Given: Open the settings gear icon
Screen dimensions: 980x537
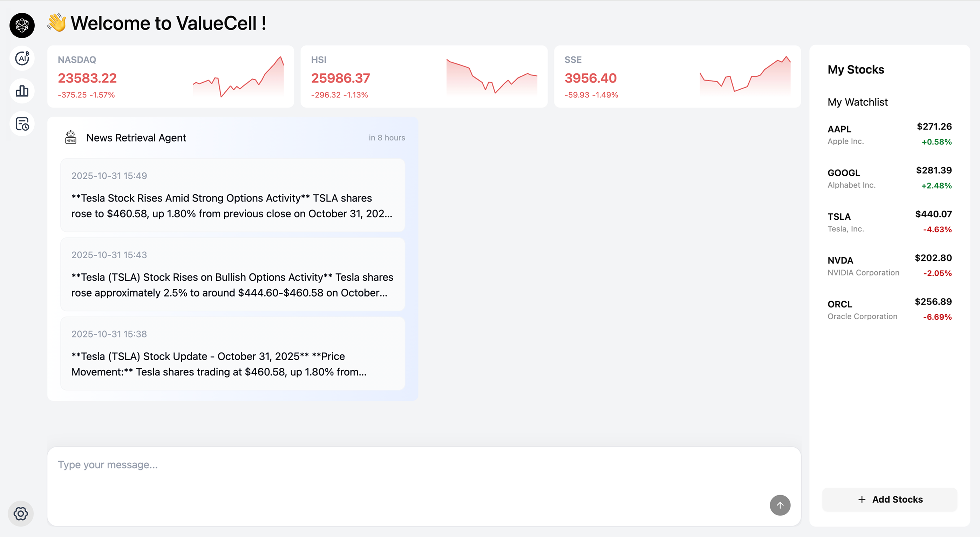Looking at the screenshot, I should [21, 514].
